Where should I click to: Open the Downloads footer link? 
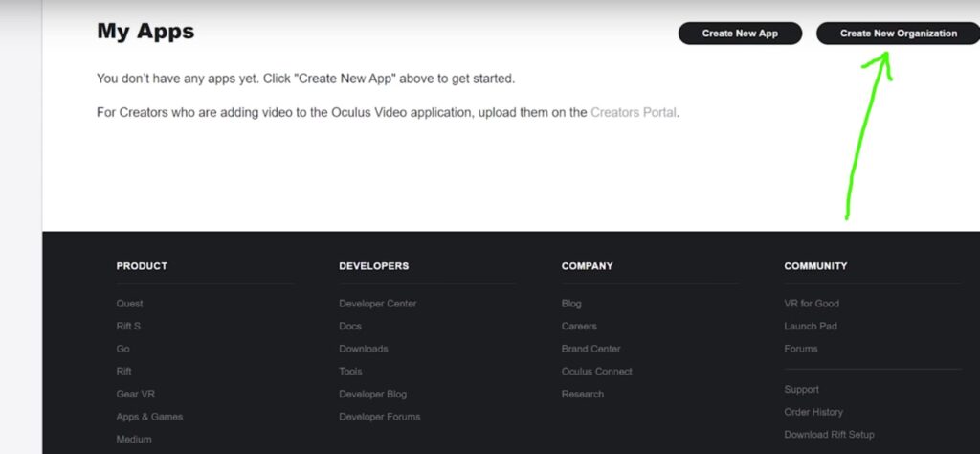coord(363,349)
